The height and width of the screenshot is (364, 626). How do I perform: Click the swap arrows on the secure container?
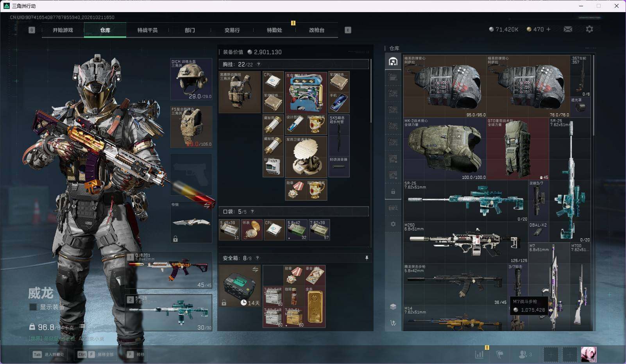pos(255,269)
